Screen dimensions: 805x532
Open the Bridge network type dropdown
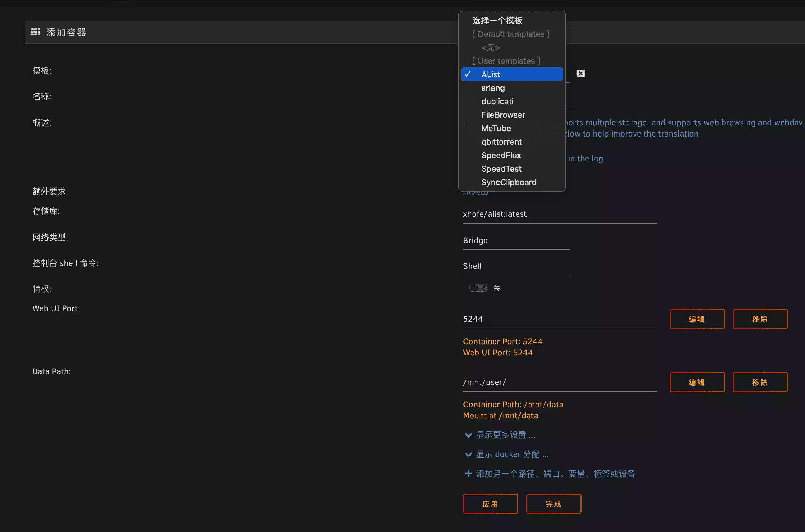[516, 240]
